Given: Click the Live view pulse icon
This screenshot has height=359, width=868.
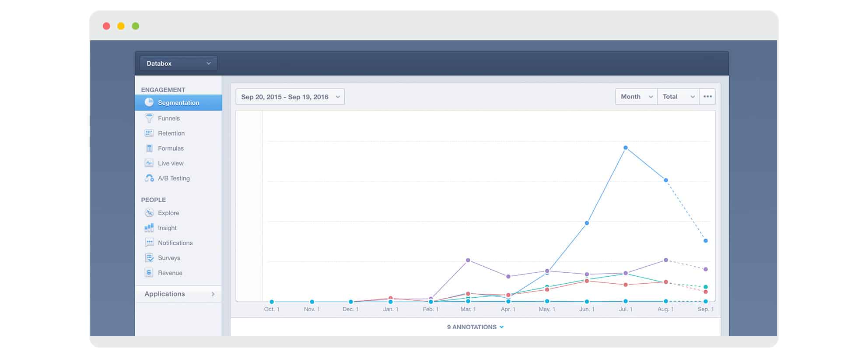Looking at the screenshot, I should (x=149, y=163).
